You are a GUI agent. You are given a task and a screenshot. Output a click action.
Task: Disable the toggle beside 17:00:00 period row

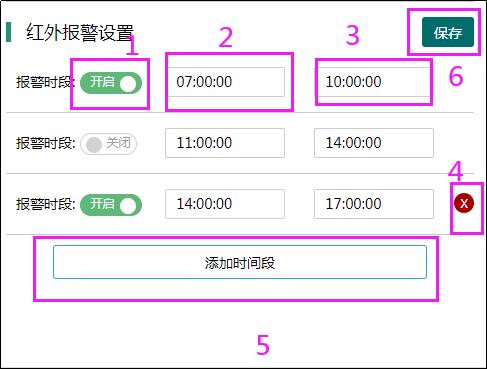[111, 205]
